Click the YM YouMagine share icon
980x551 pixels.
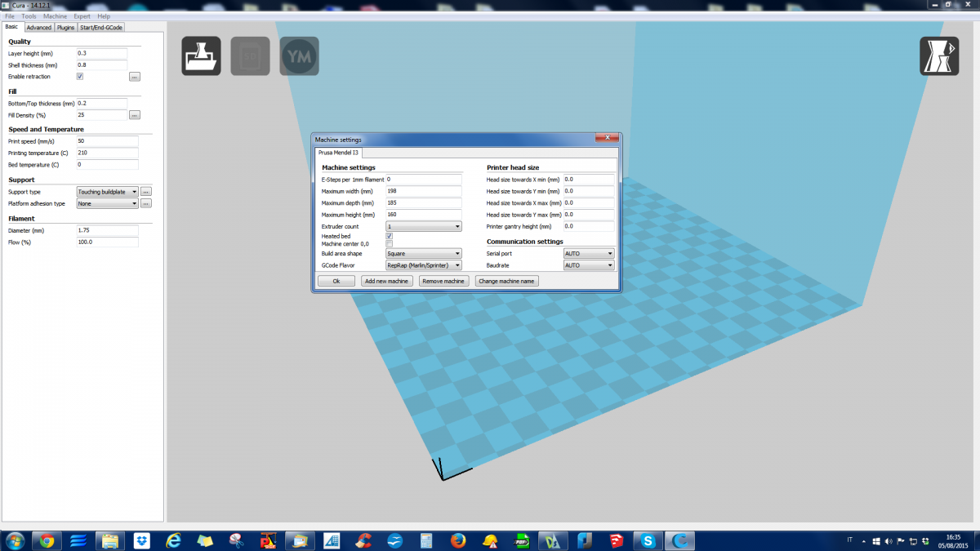coord(299,56)
